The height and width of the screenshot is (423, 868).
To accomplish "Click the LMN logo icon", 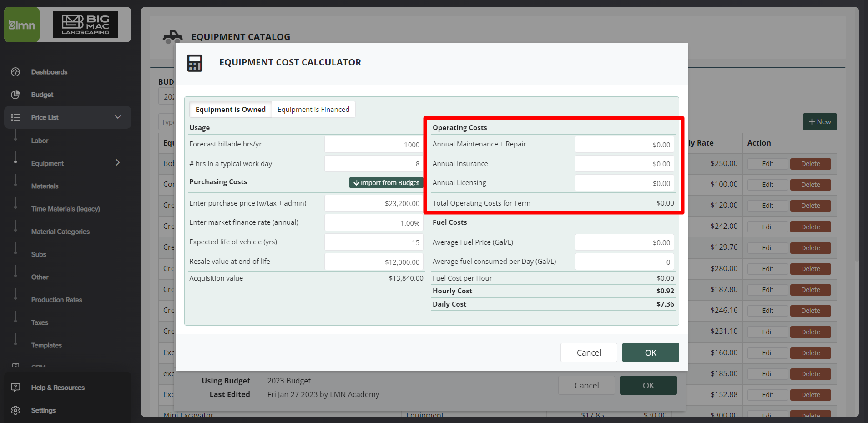I will 22,25.
